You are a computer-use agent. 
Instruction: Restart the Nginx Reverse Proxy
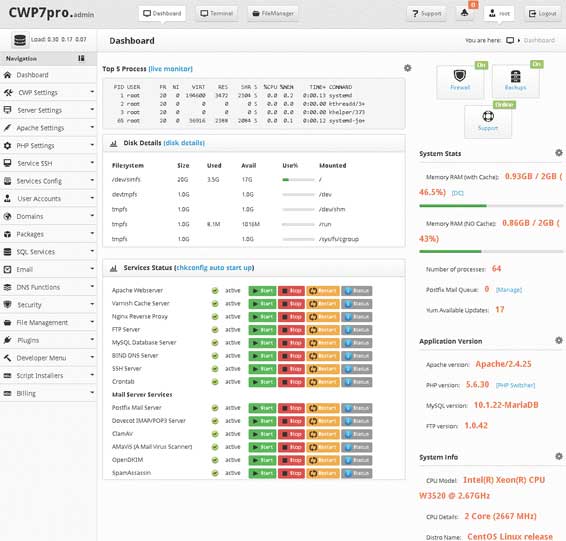(323, 317)
